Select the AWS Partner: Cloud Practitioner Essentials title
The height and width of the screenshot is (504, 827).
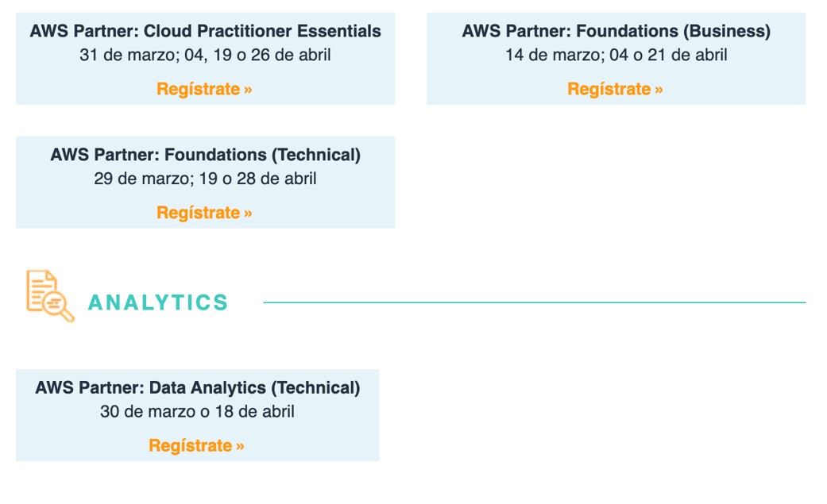point(205,32)
